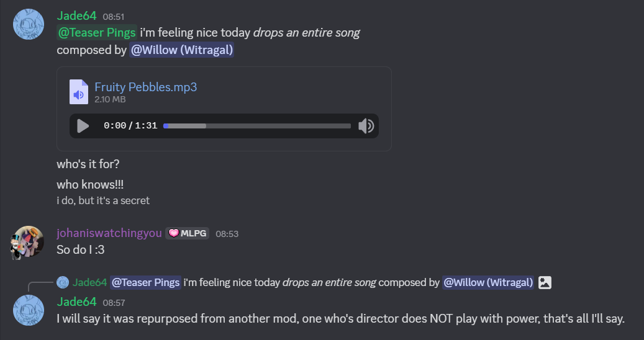Screen dimensions: 644x340
Task: Click @Teaser Pings in reply preview
Action: coord(146,283)
